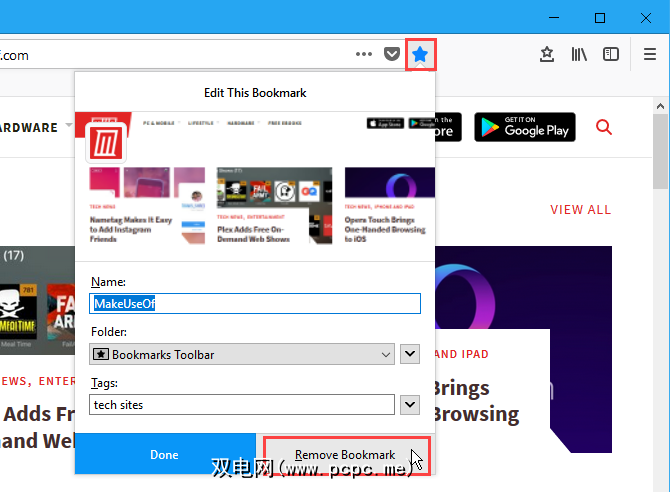Expand the tags list chevron button

(x=410, y=404)
